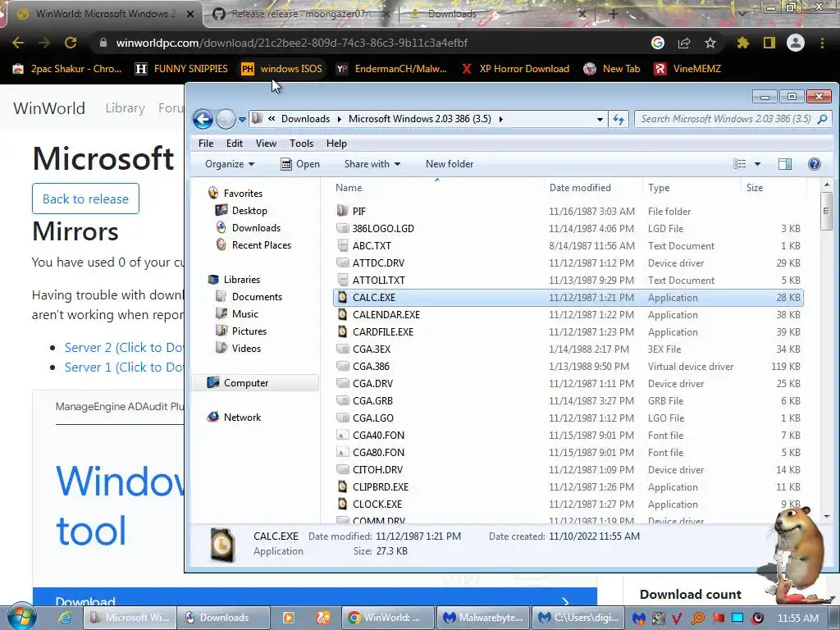
Task: Click Explorer forward navigation arrow
Action: coord(226,119)
